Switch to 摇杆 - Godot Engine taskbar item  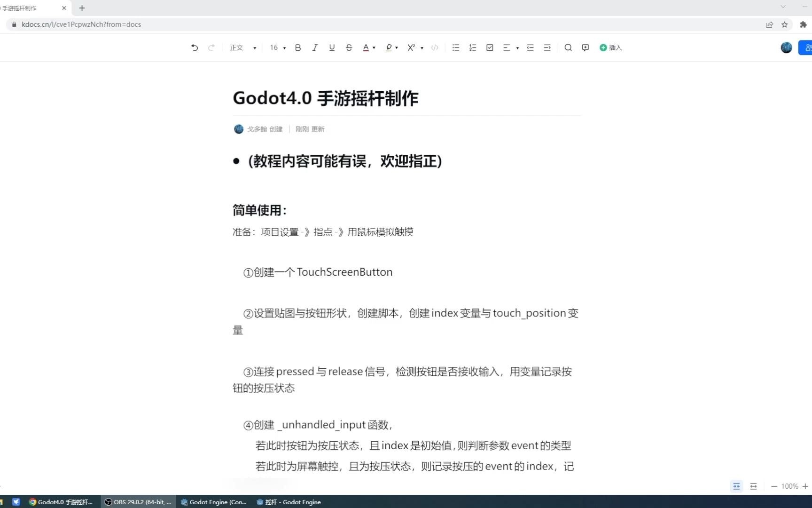point(289,502)
